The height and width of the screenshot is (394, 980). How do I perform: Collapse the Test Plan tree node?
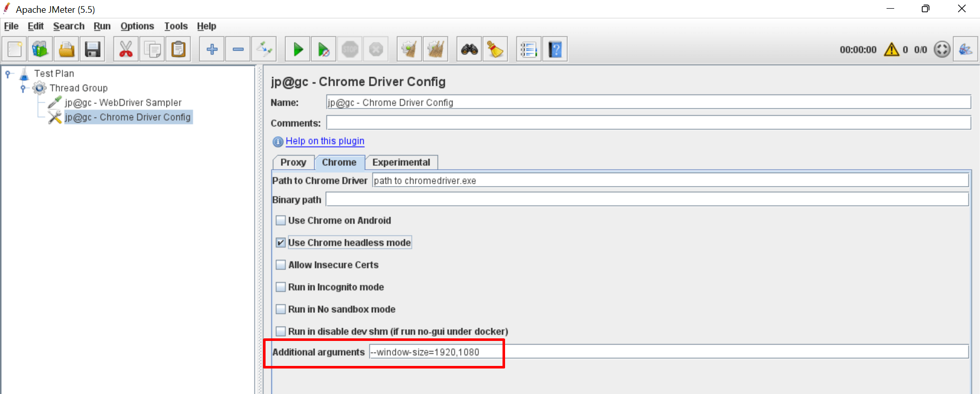[8, 74]
